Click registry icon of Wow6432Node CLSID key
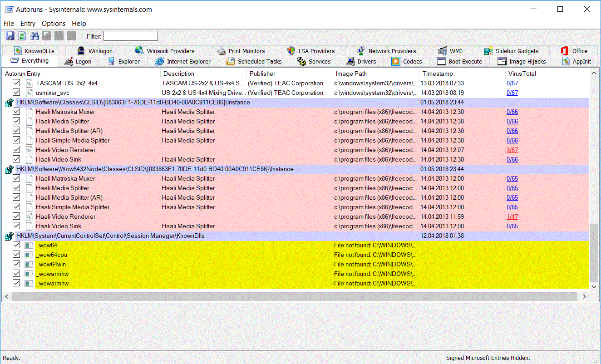601x364 pixels. 9,169
